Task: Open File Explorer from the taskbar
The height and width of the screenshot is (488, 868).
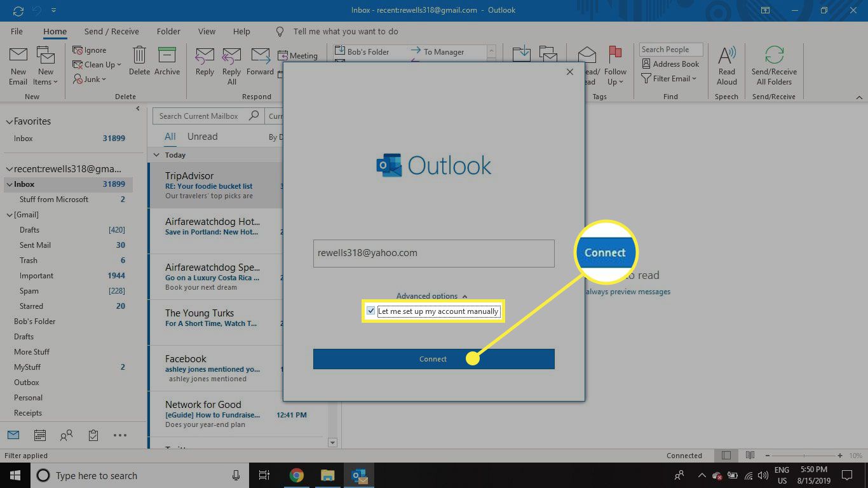Action: point(327,475)
